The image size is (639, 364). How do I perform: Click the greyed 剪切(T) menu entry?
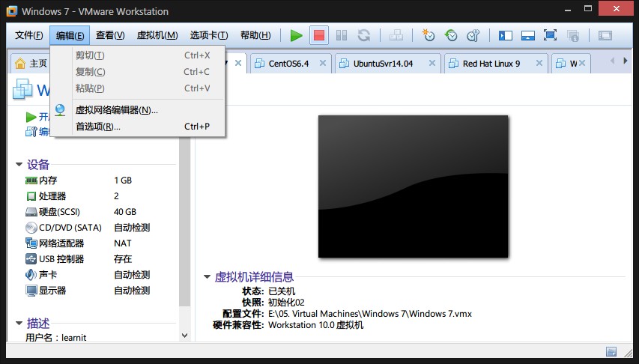coord(137,55)
